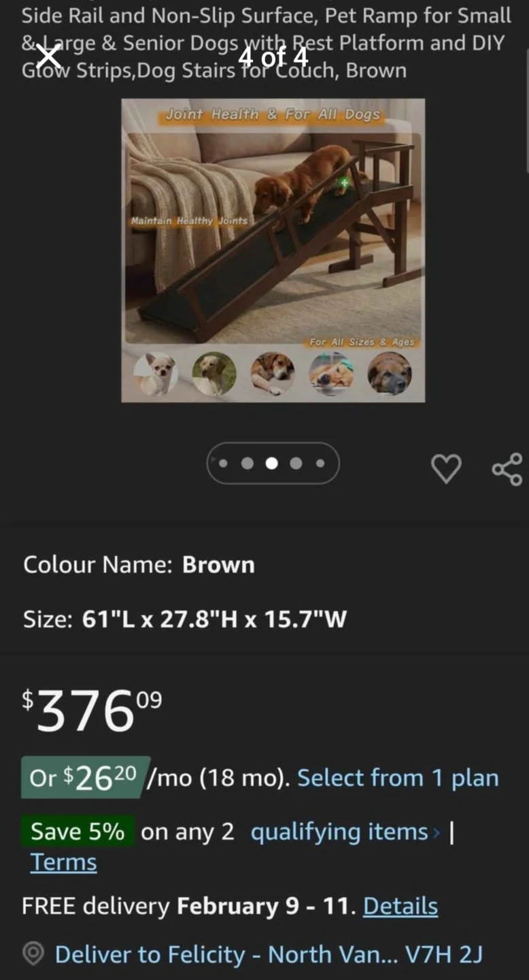Expand qualifying items chevron arrow
The image size is (529, 980).
click(x=437, y=832)
